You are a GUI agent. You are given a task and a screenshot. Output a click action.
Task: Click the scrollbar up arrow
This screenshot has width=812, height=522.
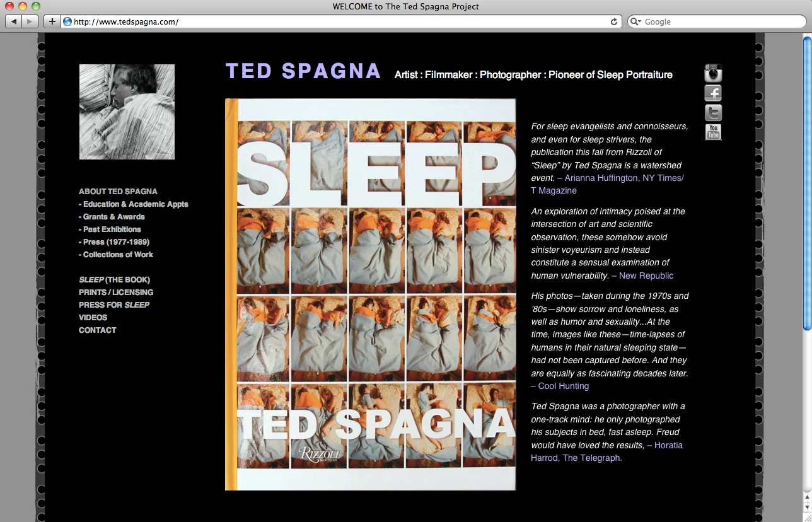[807, 498]
